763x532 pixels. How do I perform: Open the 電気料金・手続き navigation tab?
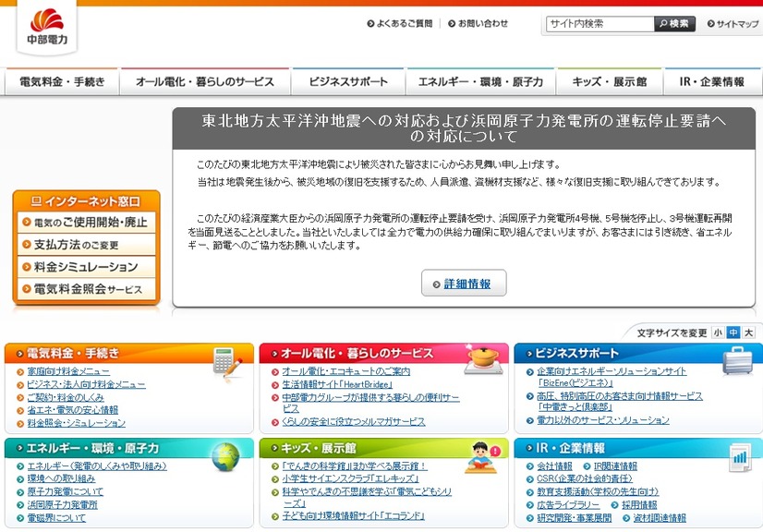(62, 82)
